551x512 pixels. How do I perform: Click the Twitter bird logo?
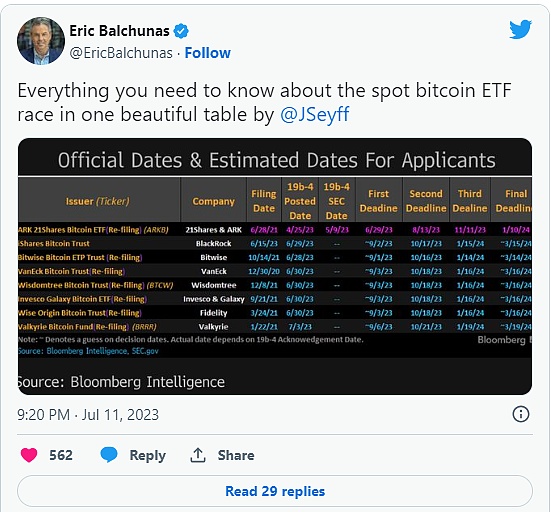tap(520, 29)
